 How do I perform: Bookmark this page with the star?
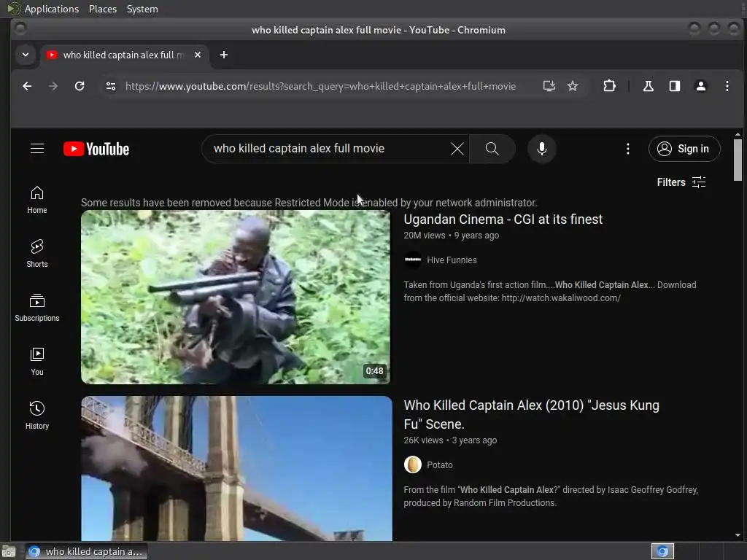pos(573,86)
